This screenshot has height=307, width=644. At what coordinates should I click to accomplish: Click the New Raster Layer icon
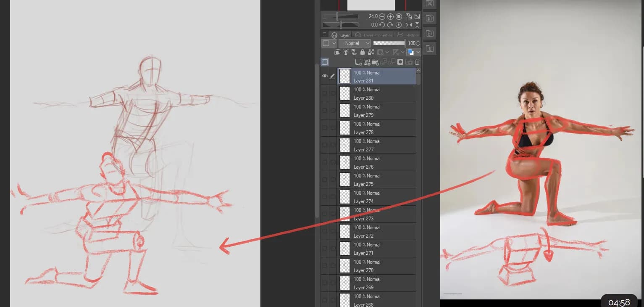(x=358, y=62)
